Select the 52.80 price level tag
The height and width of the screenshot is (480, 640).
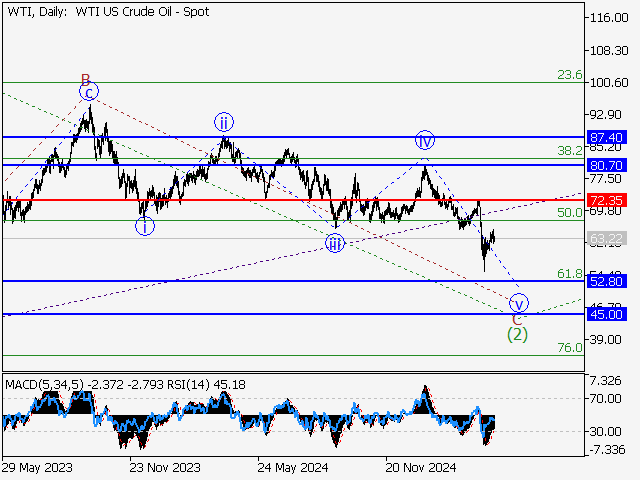[607, 281]
